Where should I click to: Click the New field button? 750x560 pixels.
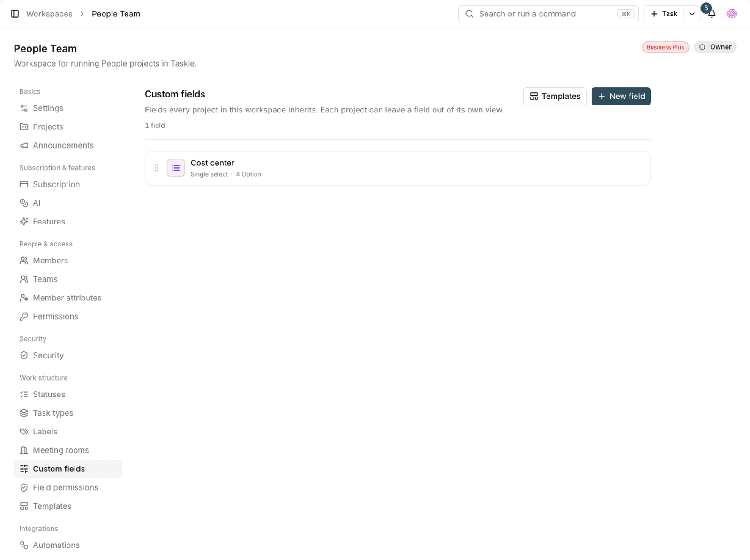point(621,97)
